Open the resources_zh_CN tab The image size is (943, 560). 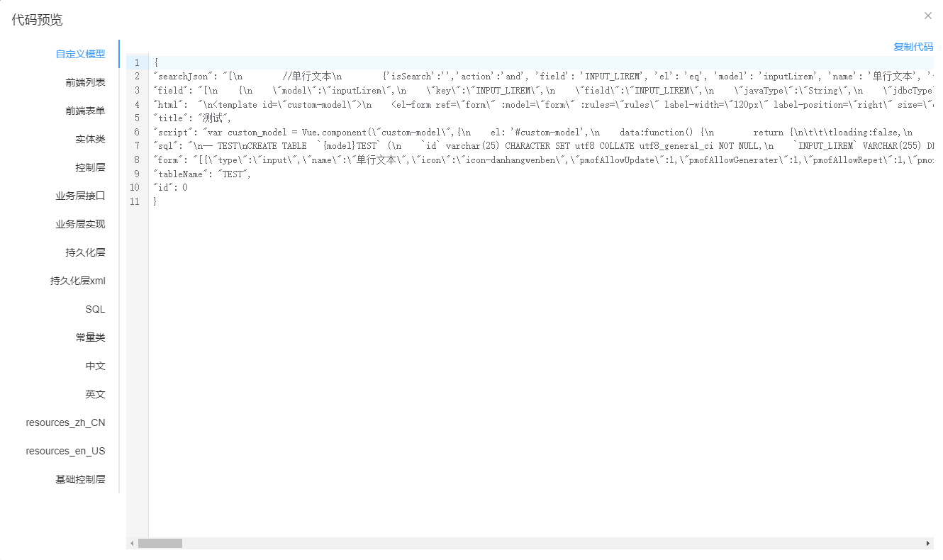click(x=65, y=422)
